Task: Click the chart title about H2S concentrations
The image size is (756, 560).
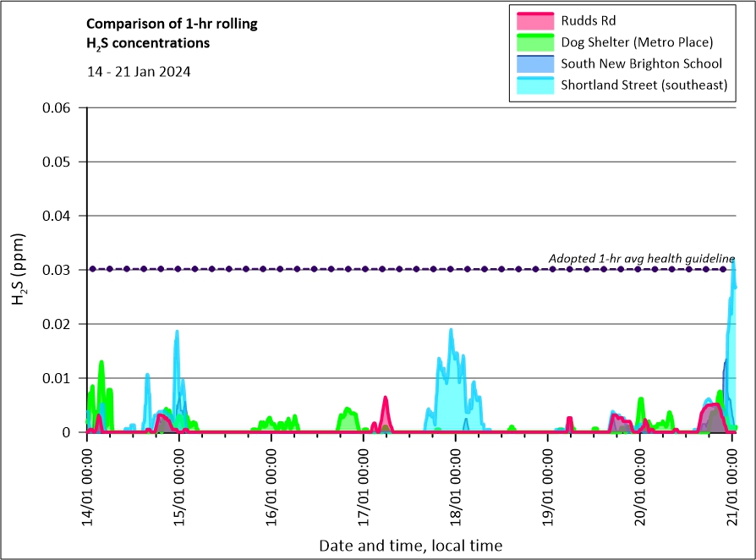Action: pyautogui.click(x=172, y=33)
